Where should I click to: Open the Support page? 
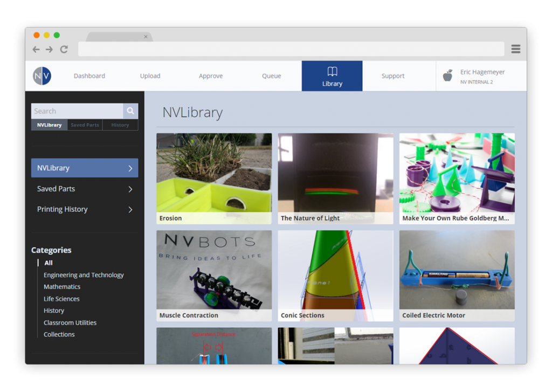point(393,75)
